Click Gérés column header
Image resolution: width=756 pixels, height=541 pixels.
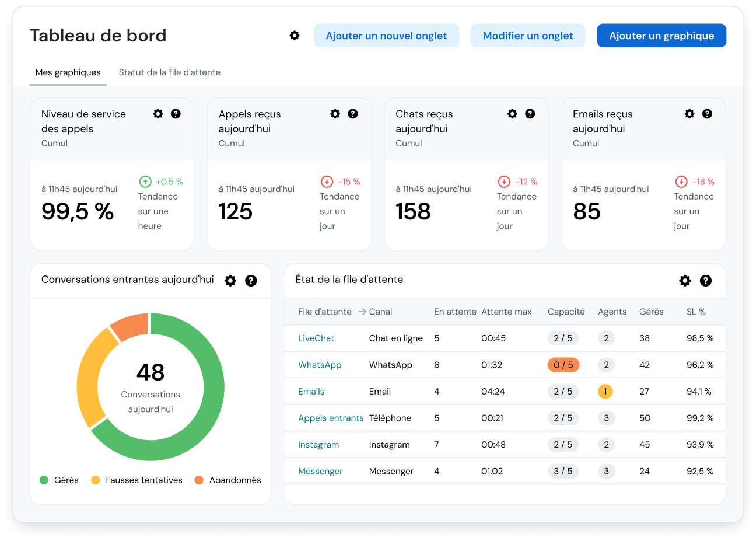(651, 312)
